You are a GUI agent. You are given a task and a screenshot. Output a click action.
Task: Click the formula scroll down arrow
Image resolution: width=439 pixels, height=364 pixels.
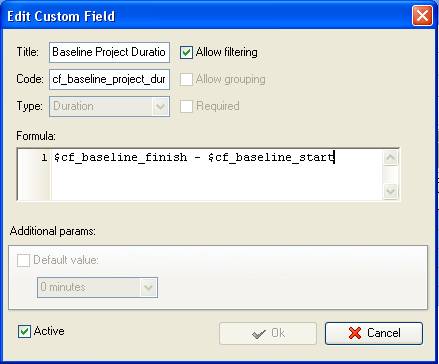(390, 191)
